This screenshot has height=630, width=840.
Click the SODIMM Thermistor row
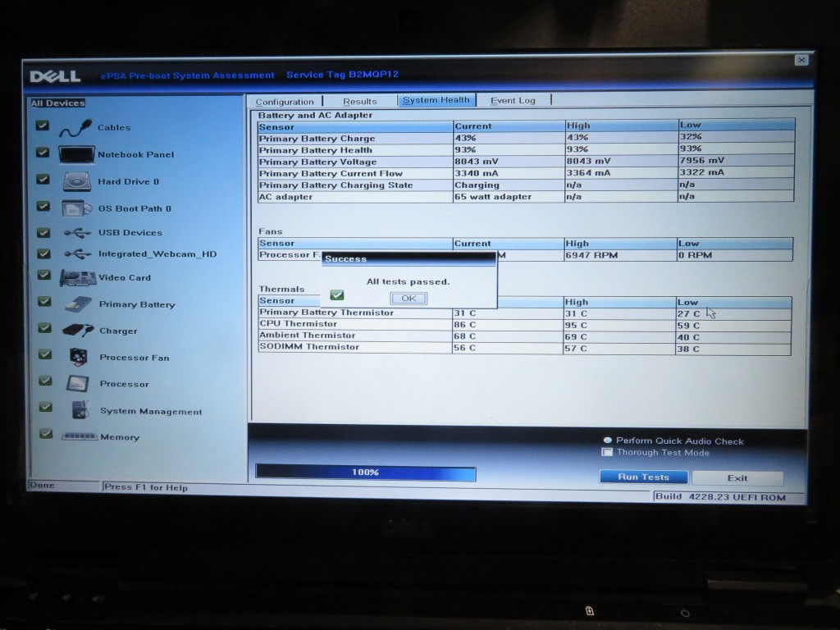point(524,348)
